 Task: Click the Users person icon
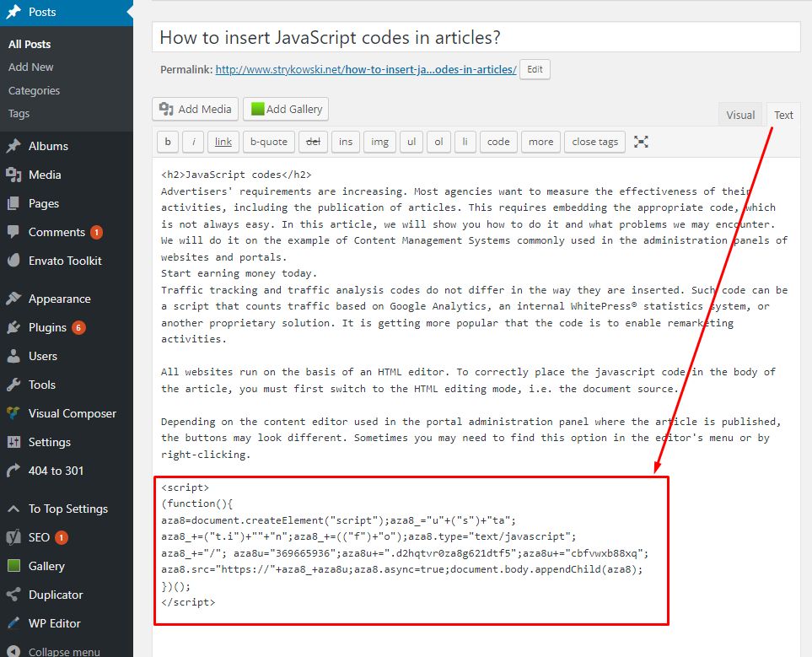pos(13,356)
